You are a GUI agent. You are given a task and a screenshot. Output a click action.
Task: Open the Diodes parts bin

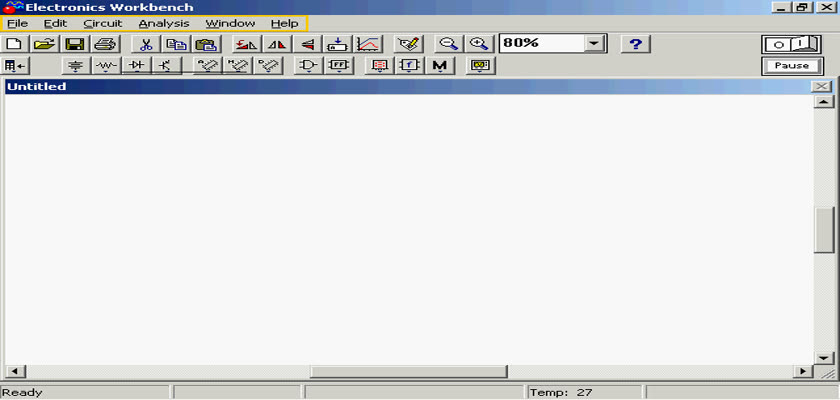(137, 66)
